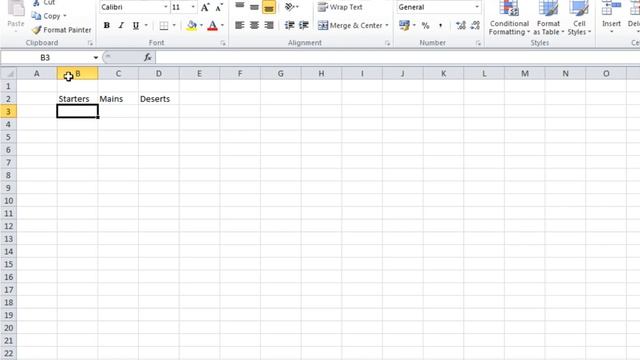This screenshot has height=360, width=640.
Task: Open the General number format dropdown
Action: pos(476,7)
